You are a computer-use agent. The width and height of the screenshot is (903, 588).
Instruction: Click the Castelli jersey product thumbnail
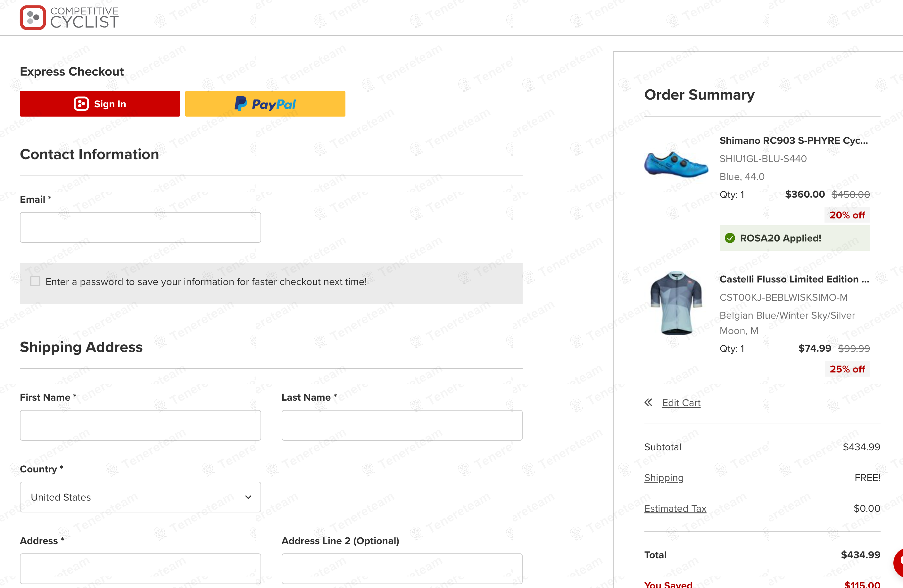pyautogui.click(x=676, y=303)
